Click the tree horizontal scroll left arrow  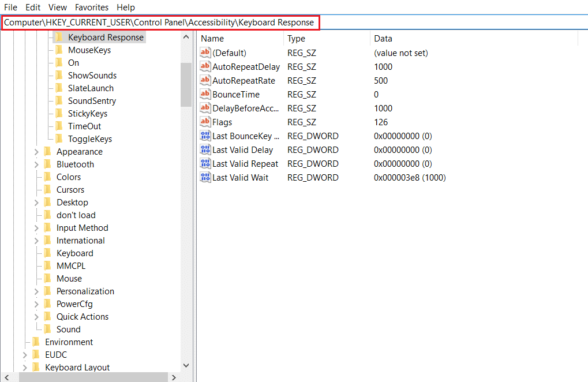(7, 377)
